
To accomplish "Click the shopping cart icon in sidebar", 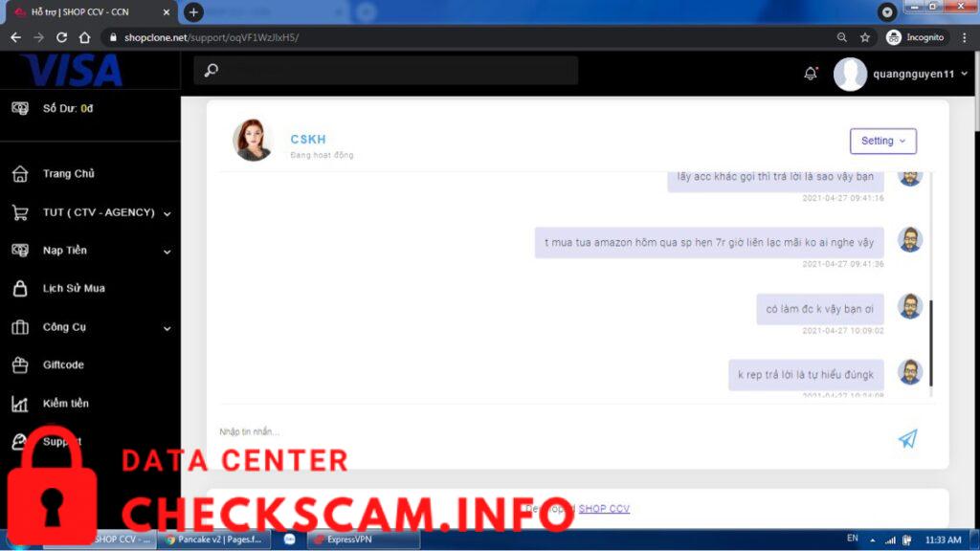I will pos(20,212).
